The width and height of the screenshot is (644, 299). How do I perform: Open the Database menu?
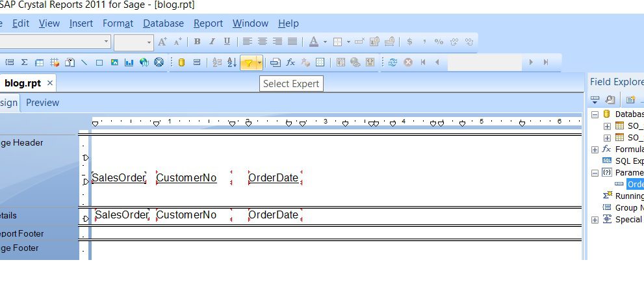tap(163, 23)
